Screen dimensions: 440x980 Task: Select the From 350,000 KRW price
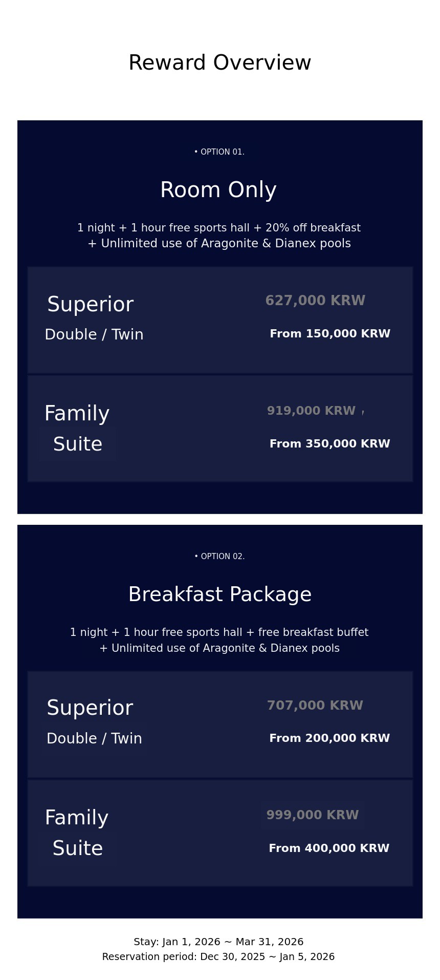coord(330,444)
